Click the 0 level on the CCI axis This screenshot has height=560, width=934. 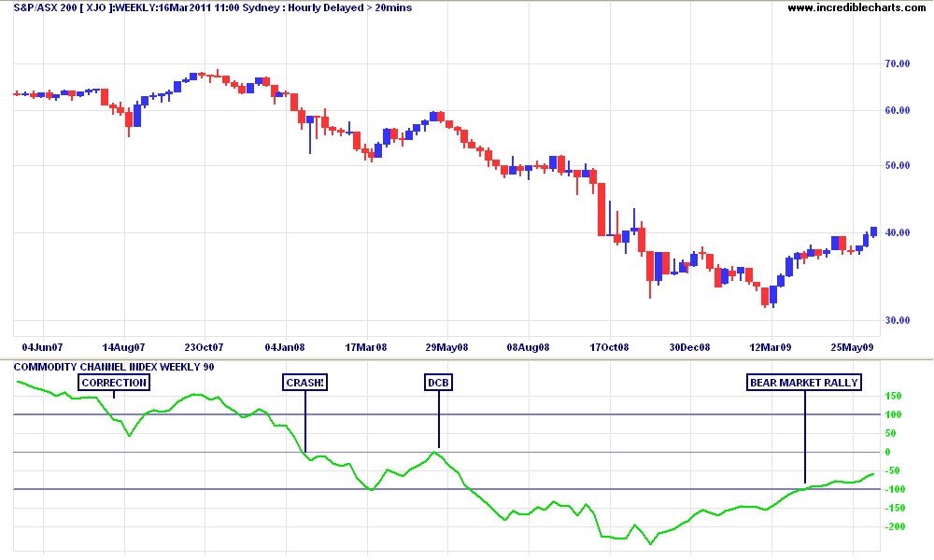pyautogui.click(x=888, y=452)
